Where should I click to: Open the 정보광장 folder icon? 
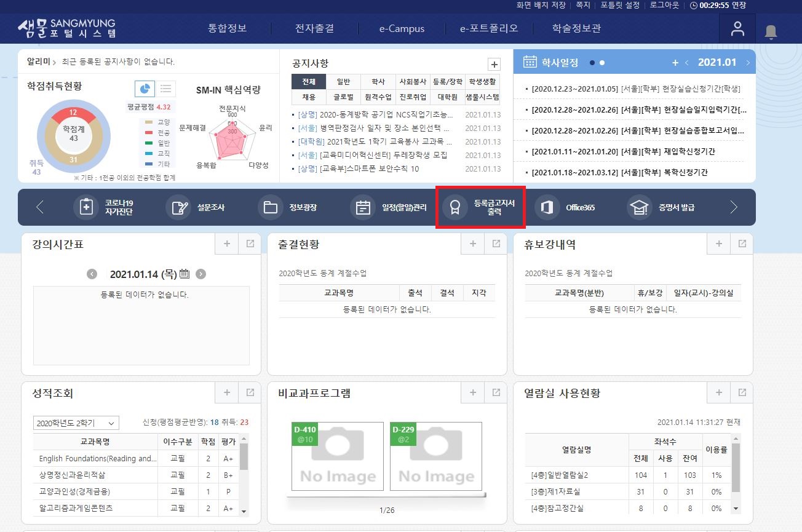[x=271, y=207]
